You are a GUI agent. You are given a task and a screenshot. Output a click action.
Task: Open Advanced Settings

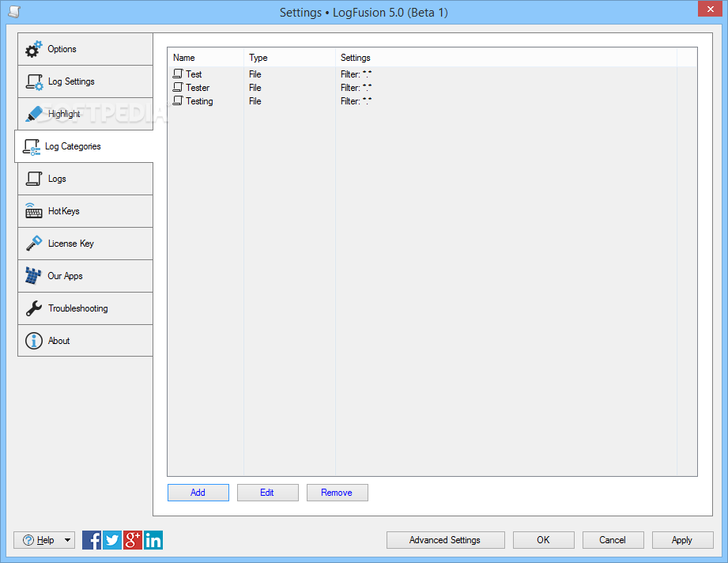tap(446, 540)
